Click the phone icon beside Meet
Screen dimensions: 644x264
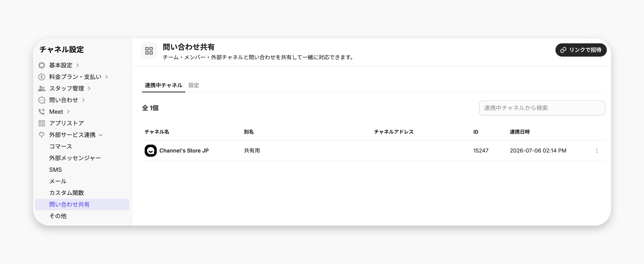click(x=42, y=111)
